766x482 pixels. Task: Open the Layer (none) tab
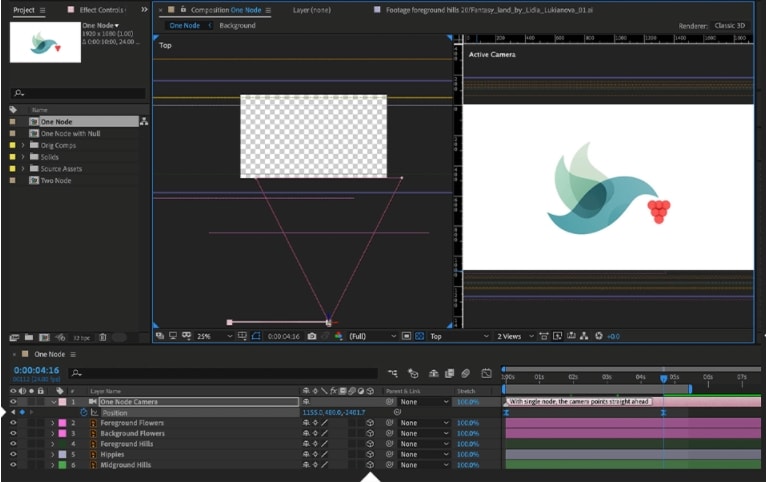coord(312,10)
